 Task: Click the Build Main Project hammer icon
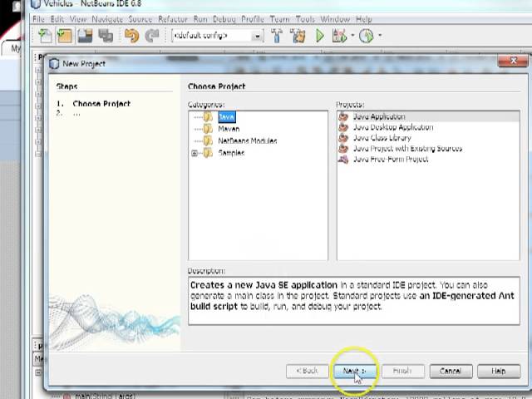tap(277, 36)
